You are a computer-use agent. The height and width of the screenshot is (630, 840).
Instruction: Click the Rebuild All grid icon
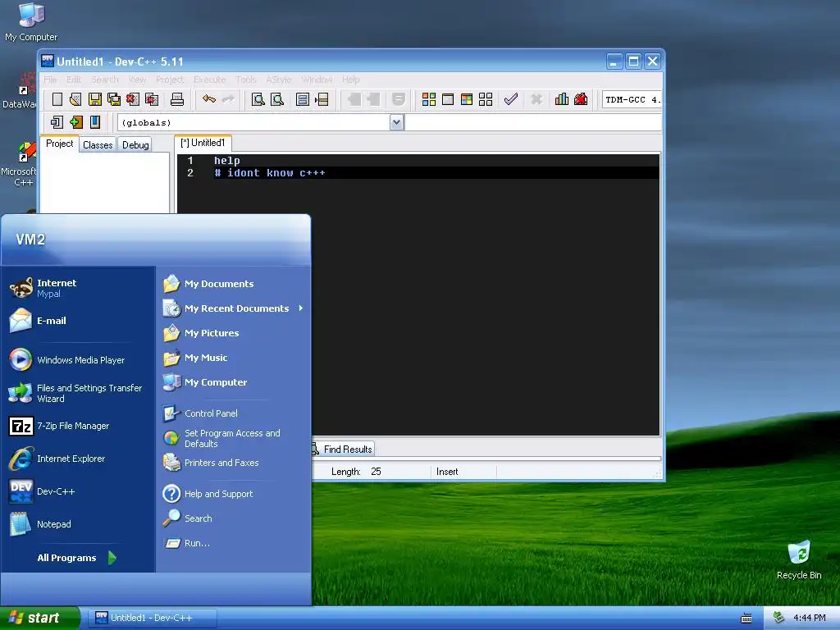pos(486,99)
